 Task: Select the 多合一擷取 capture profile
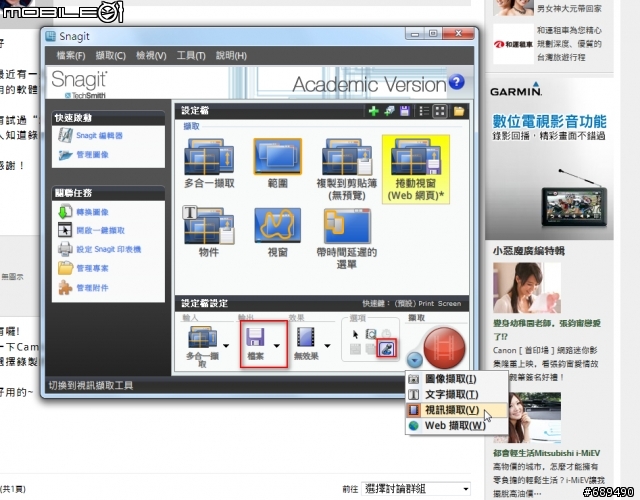(x=209, y=164)
